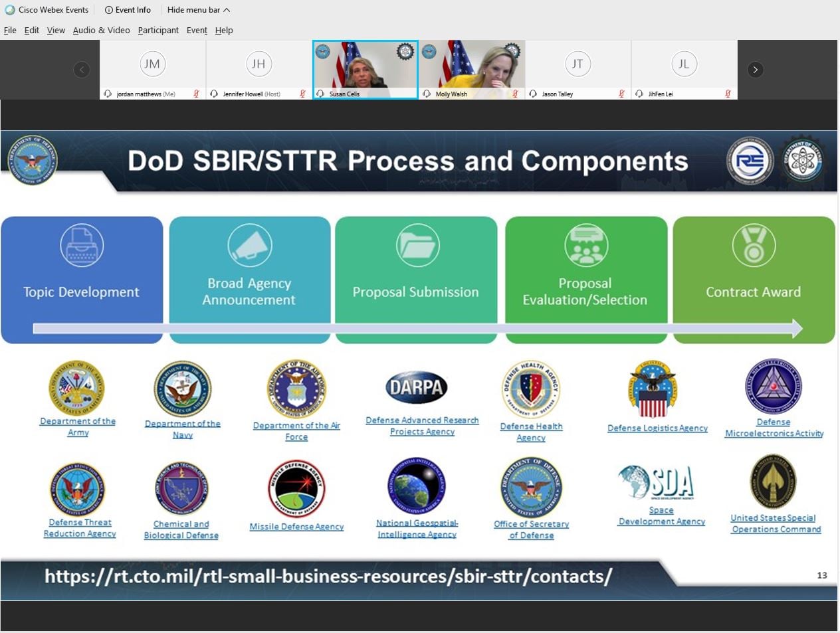Open United States Special Operations Command link
The image size is (840, 633).
tap(776, 523)
